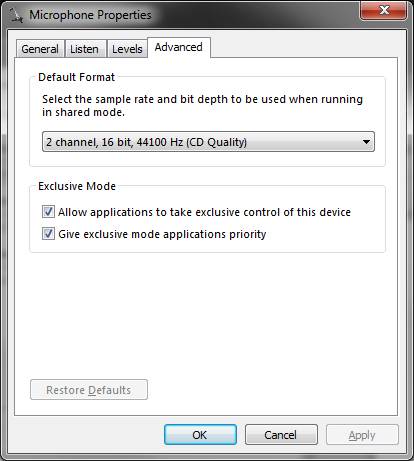Click the microphone icon in title bar
This screenshot has width=414, height=461.
(15, 15)
